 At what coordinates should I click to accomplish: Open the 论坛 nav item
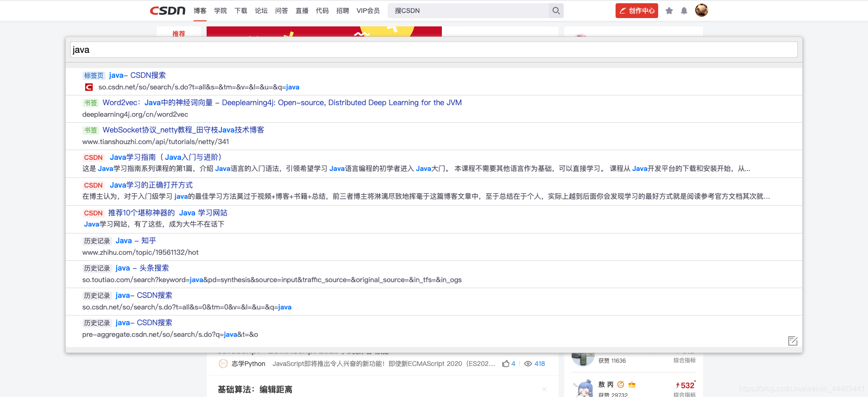click(x=261, y=11)
